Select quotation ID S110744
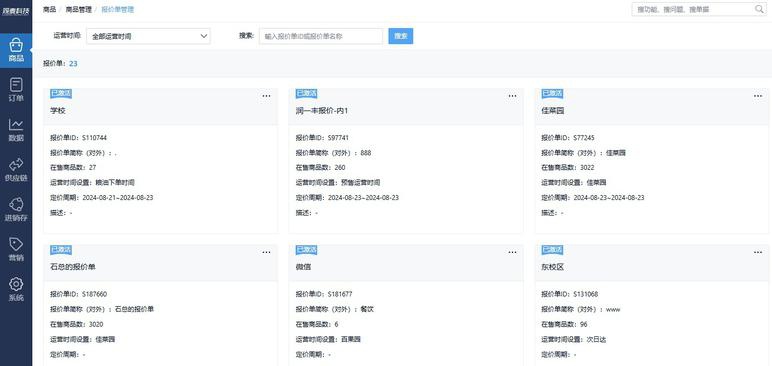Viewport: 772px width, 366px height. pyautogui.click(x=95, y=138)
